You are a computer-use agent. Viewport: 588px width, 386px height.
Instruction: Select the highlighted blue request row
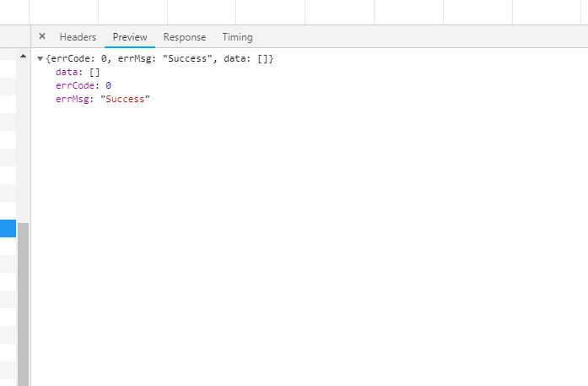pyautogui.click(x=8, y=228)
